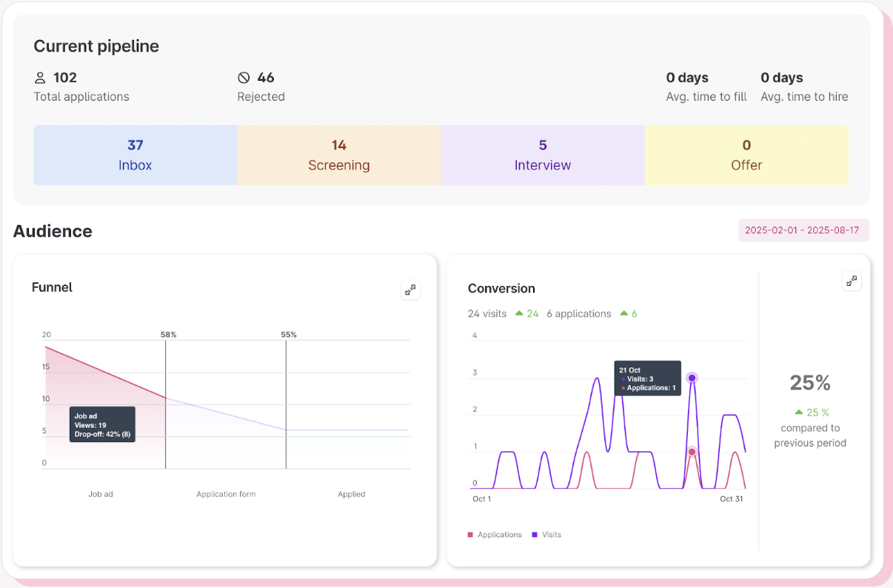
Task: Click the person icon beside 102
Action: click(x=40, y=78)
